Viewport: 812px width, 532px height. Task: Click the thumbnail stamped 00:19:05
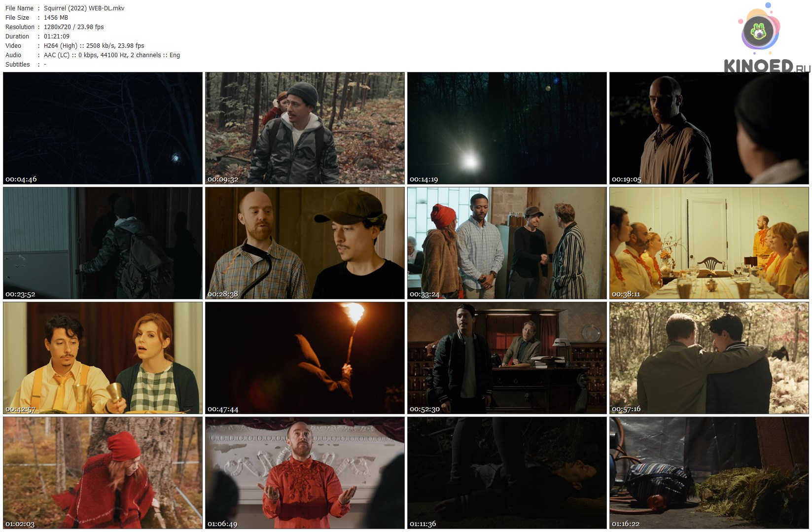pyautogui.click(x=709, y=128)
